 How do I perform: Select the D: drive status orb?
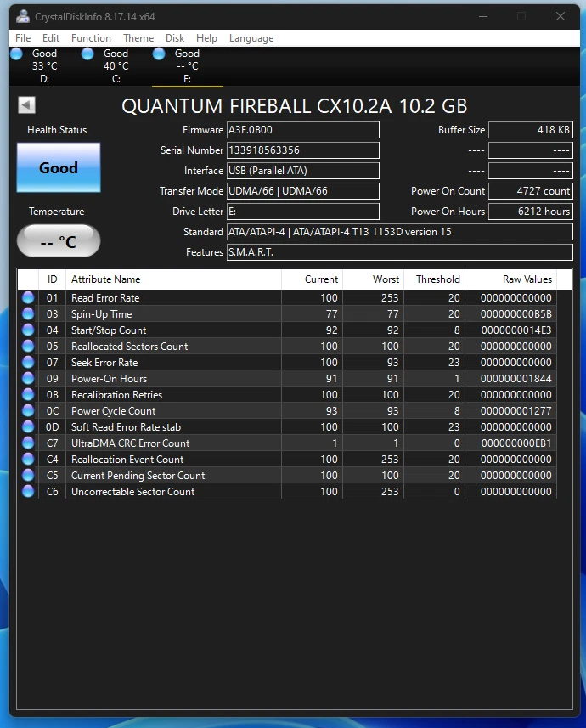pos(16,54)
